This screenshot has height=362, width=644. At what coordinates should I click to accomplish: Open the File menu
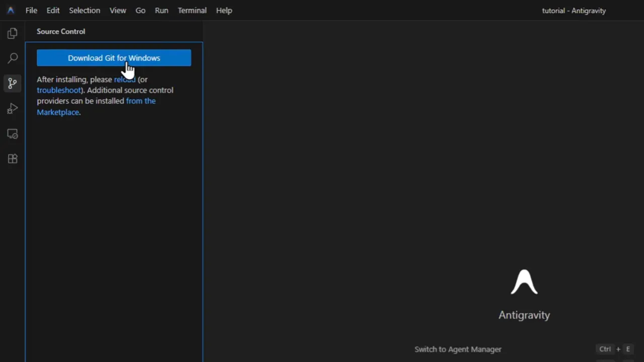click(x=31, y=10)
